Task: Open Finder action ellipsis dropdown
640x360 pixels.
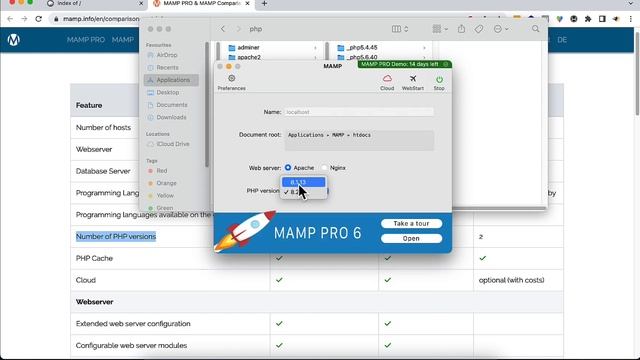Action: [x=501, y=29]
